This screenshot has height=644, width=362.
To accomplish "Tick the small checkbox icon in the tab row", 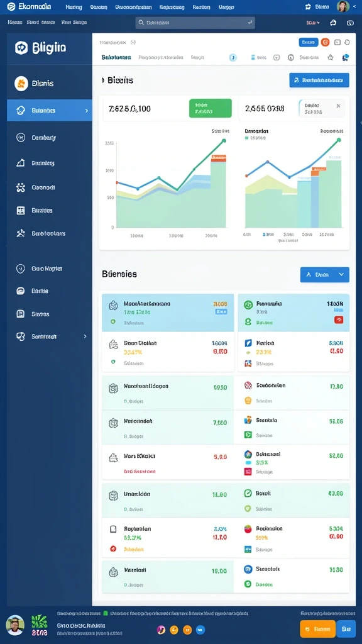I will tap(277, 57).
